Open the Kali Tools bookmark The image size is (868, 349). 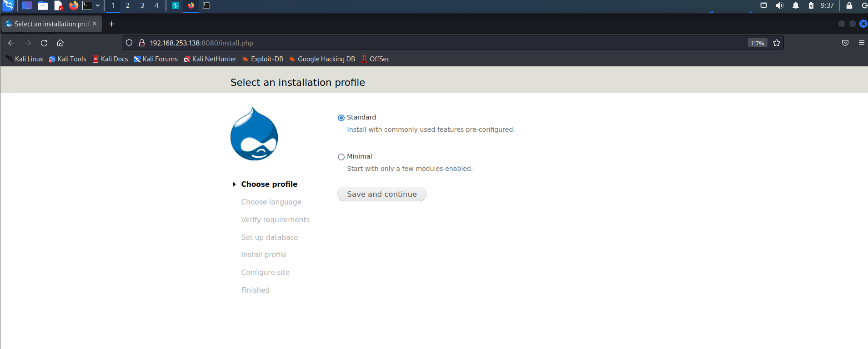[67, 59]
